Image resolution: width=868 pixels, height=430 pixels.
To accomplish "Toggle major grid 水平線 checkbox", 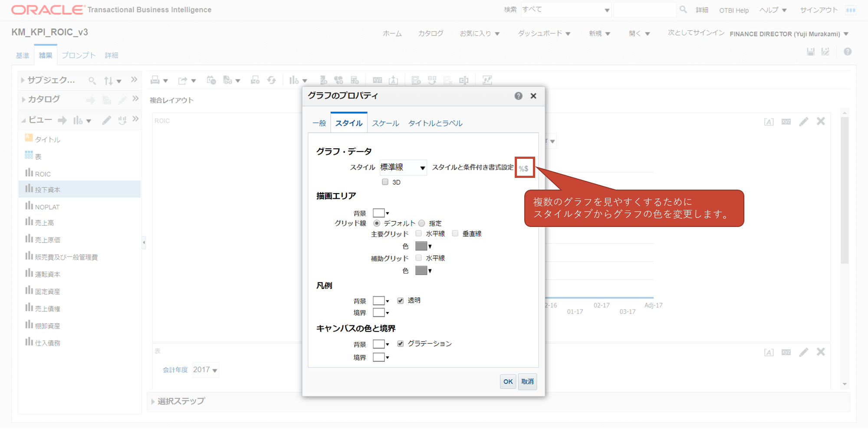I will tap(419, 233).
